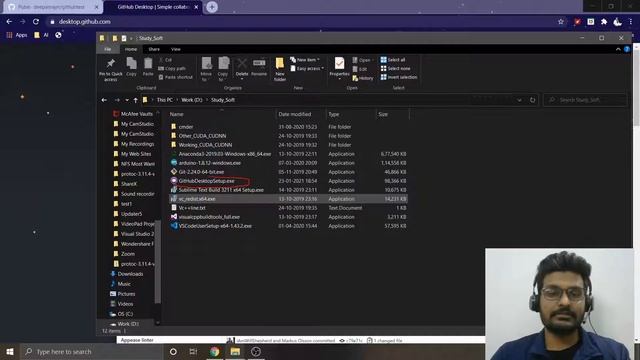The width and height of the screenshot is (640, 360).
Task: Switch to the Share ribbon tab
Action: coord(154,49)
